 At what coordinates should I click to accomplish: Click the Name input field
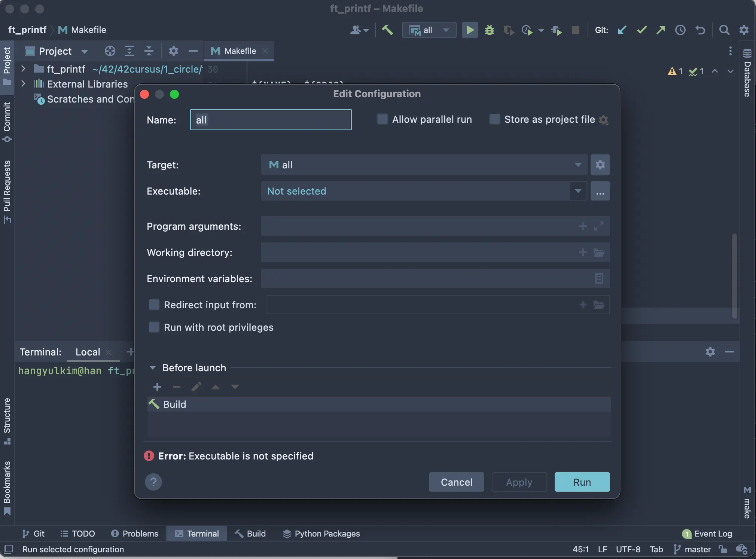click(x=271, y=120)
